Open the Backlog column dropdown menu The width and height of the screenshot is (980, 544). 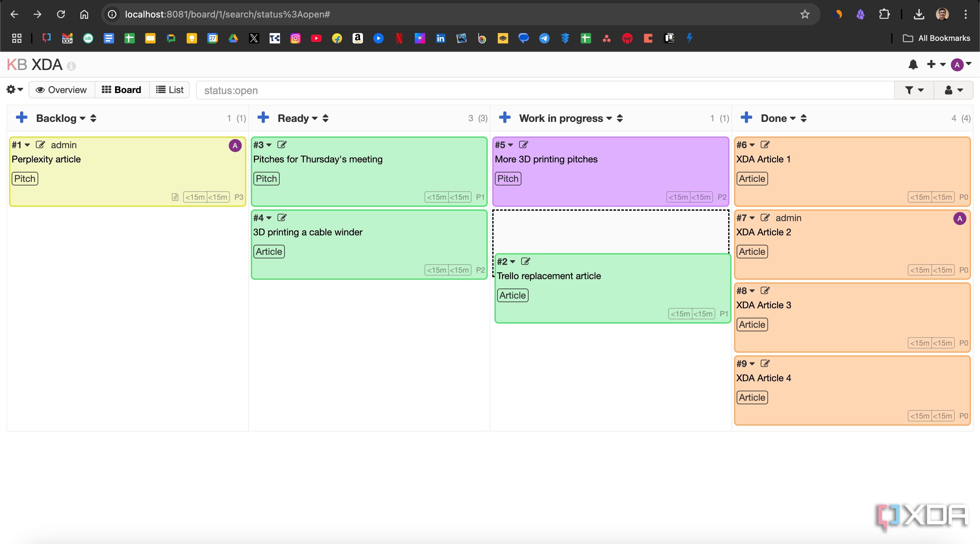point(83,119)
